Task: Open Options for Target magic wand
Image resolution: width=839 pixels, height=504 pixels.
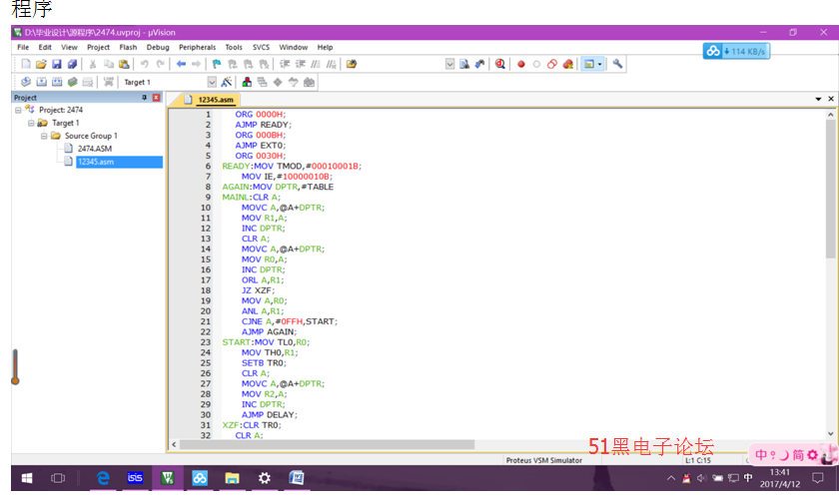Action: coord(227,82)
